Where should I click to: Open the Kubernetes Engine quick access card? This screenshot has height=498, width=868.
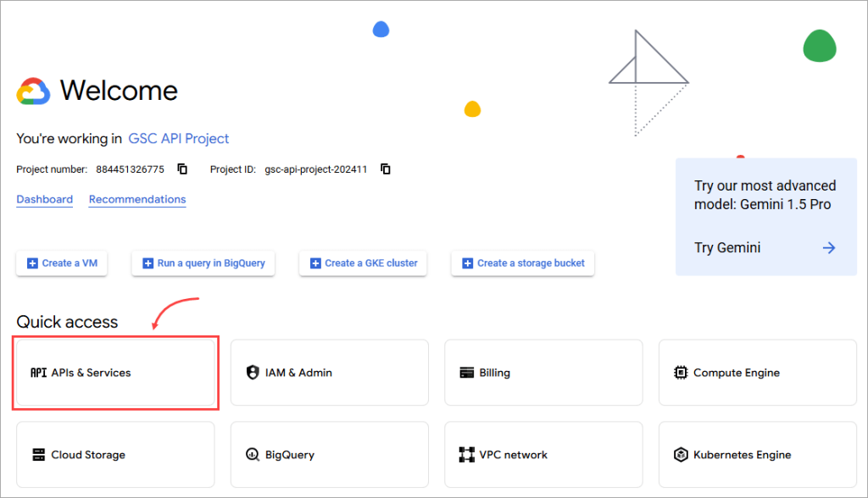pyautogui.click(x=758, y=455)
